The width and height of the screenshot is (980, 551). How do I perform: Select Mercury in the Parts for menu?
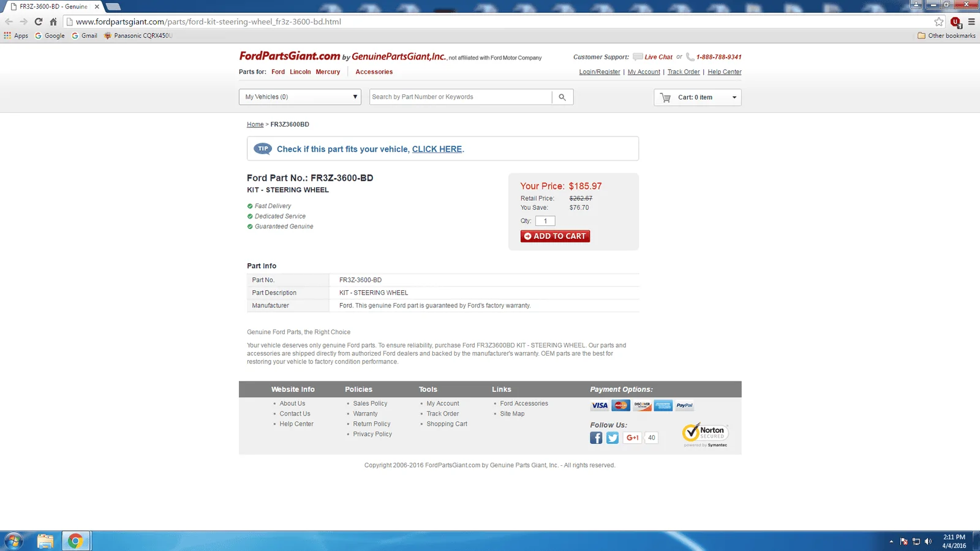(x=328, y=72)
